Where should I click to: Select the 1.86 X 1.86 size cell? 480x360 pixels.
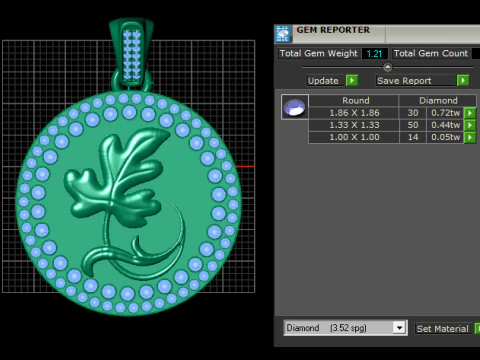coord(354,113)
